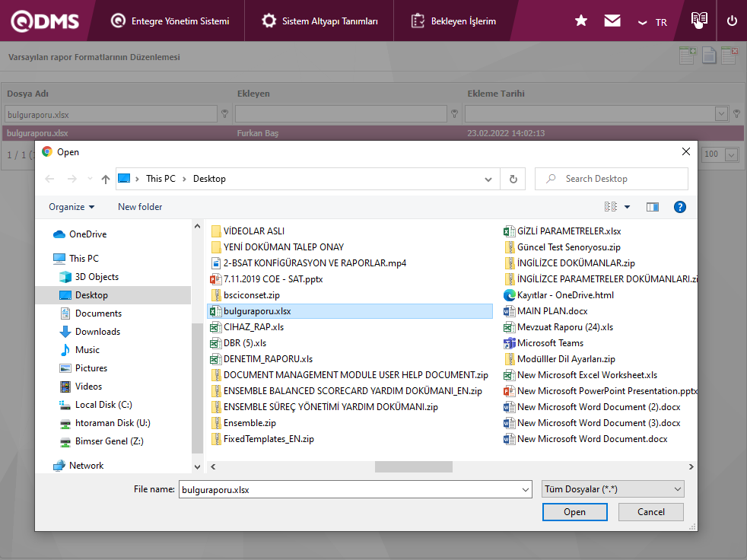Open the dialog help question mark icon
The height and width of the screenshot is (560, 747).
(680, 207)
